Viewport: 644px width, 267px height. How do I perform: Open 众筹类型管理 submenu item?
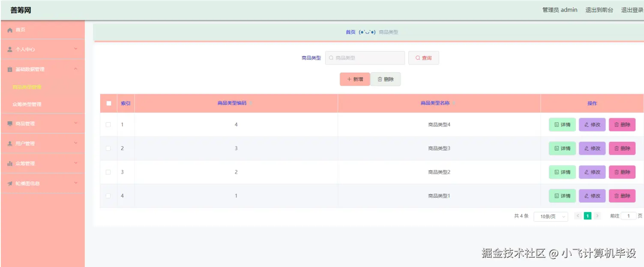pyautogui.click(x=27, y=104)
